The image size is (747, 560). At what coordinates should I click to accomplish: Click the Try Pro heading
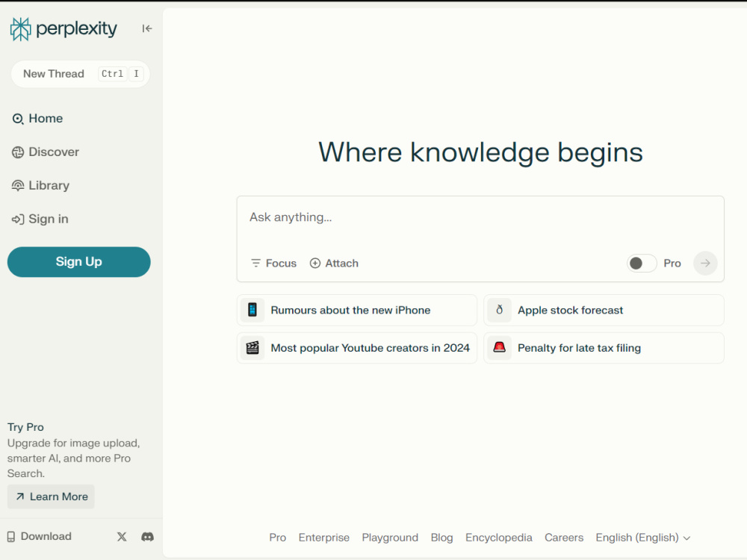tap(25, 427)
